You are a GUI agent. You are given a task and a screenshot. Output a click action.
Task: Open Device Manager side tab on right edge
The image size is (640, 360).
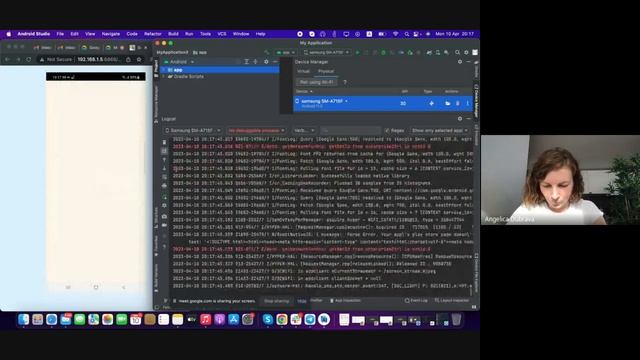point(476,102)
